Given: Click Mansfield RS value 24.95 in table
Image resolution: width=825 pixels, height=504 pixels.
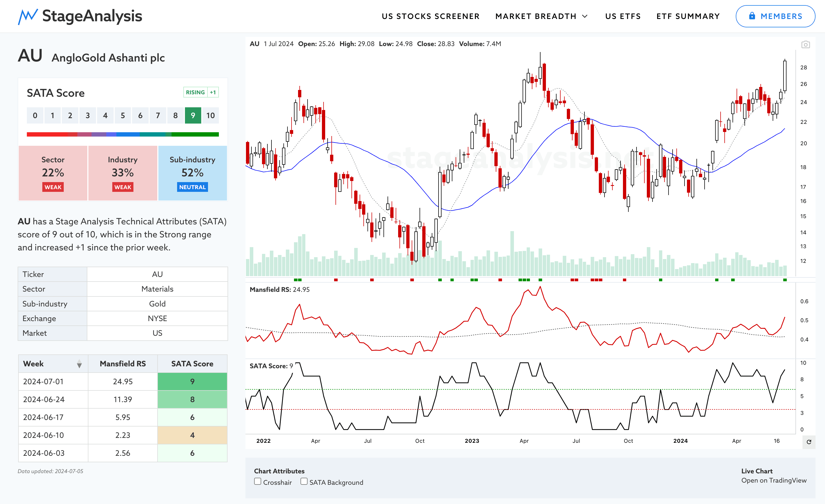Looking at the screenshot, I should tap(123, 382).
